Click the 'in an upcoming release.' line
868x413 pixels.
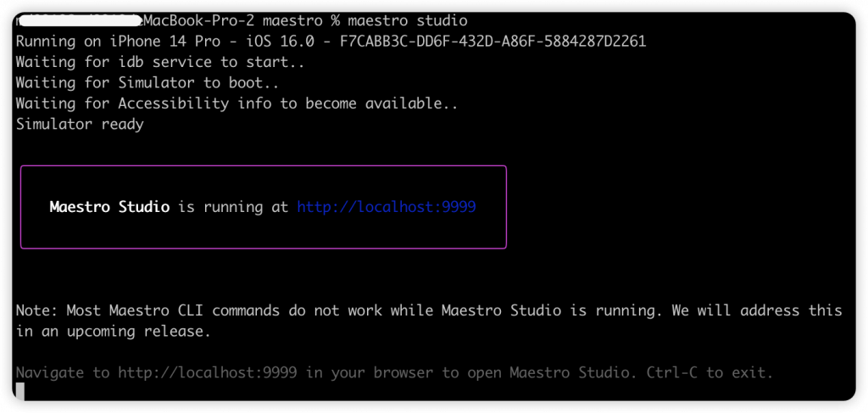click(114, 332)
